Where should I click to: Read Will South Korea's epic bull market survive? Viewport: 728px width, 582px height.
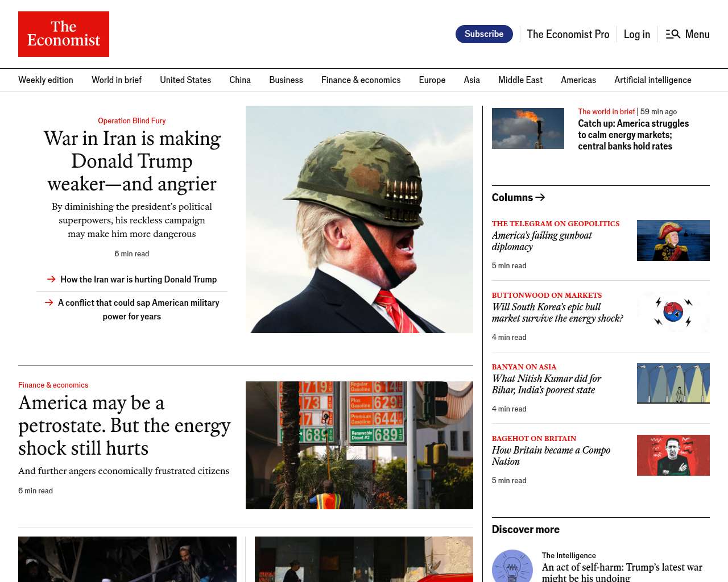557,313
